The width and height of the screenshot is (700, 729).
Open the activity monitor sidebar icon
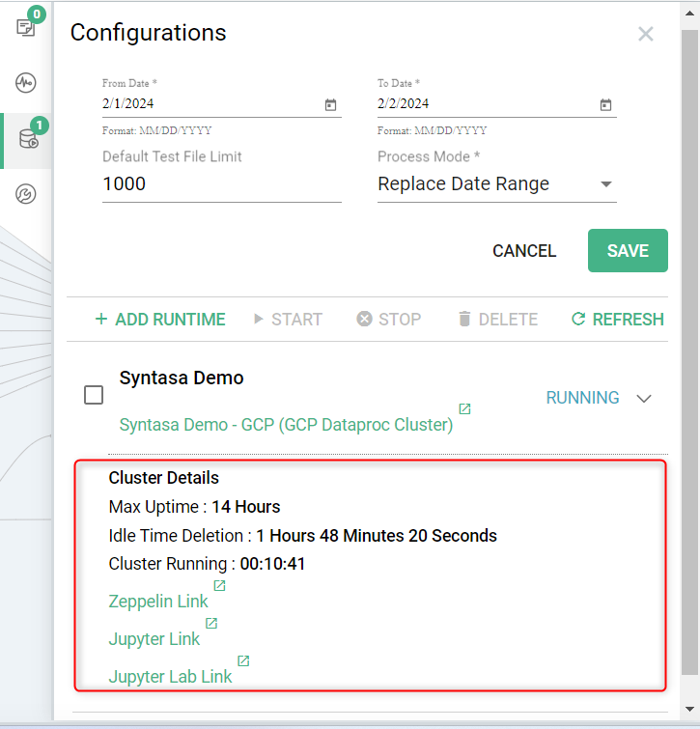(26, 82)
